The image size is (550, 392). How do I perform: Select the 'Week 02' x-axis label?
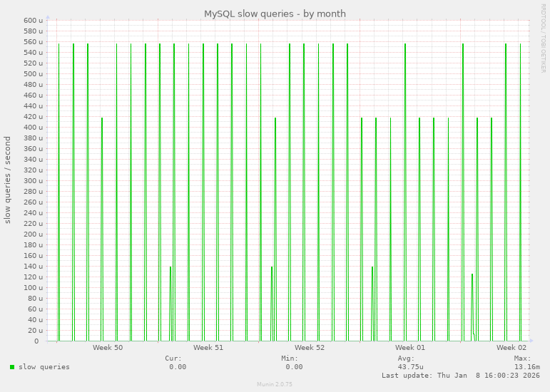[511, 348]
